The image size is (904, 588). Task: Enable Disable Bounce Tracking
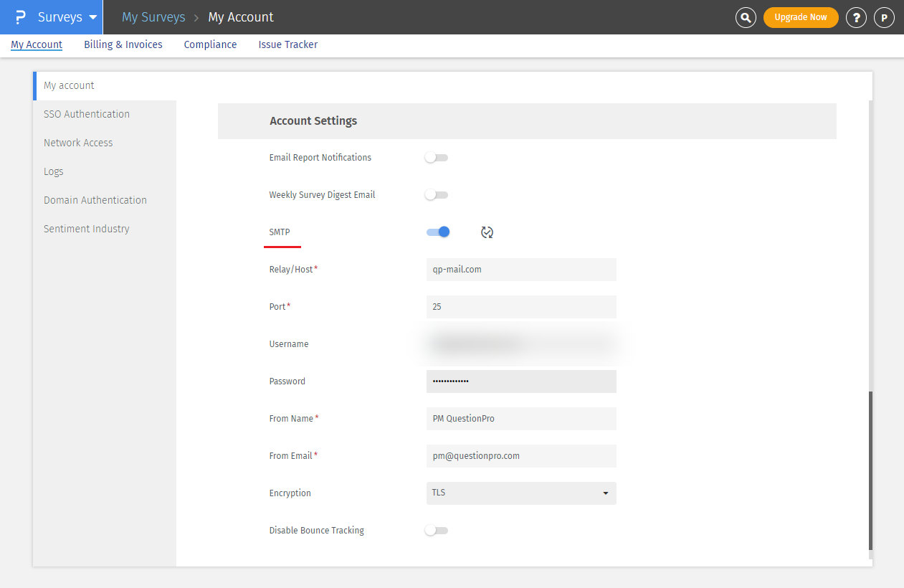436,530
